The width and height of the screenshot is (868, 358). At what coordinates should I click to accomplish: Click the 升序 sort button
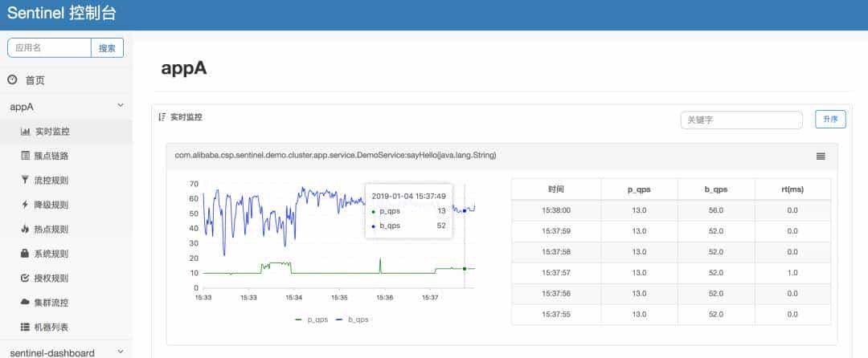point(830,120)
